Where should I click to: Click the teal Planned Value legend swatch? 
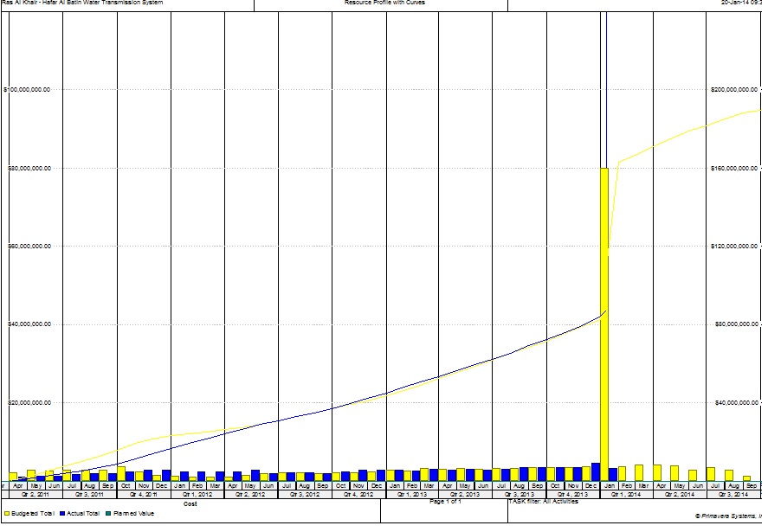(x=109, y=514)
